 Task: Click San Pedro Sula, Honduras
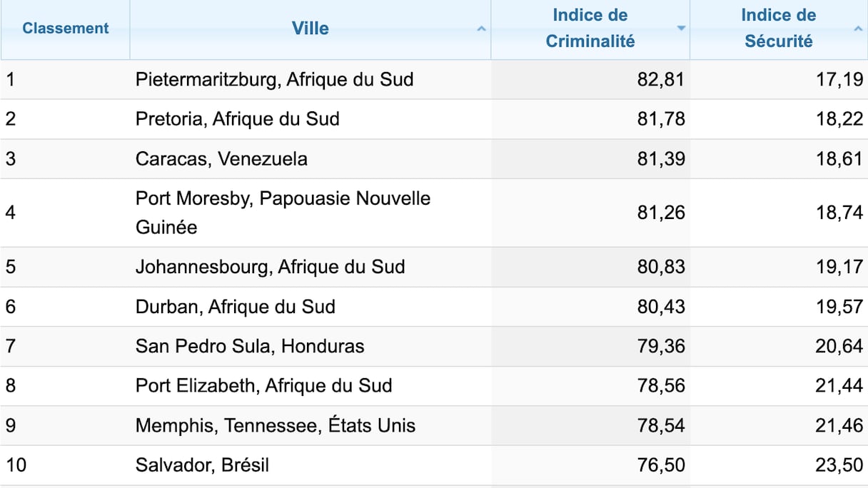click(249, 347)
